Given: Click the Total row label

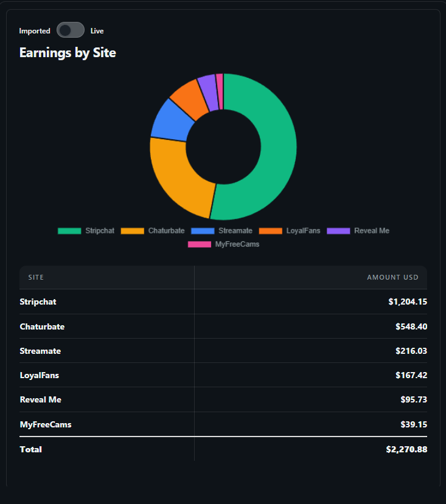Looking at the screenshot, I should tap(31, 449).
